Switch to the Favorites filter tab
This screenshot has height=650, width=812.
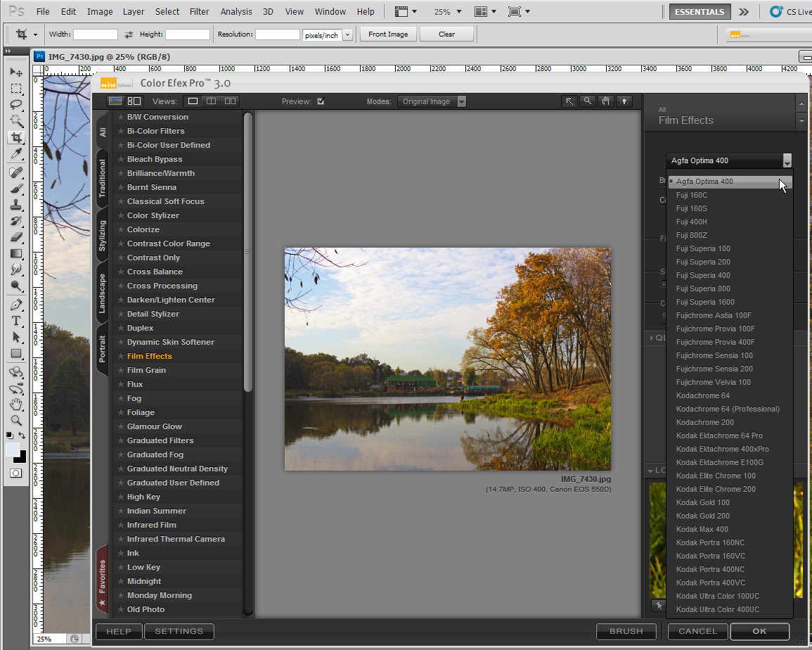pyautogui.click(x=102, y=580)
